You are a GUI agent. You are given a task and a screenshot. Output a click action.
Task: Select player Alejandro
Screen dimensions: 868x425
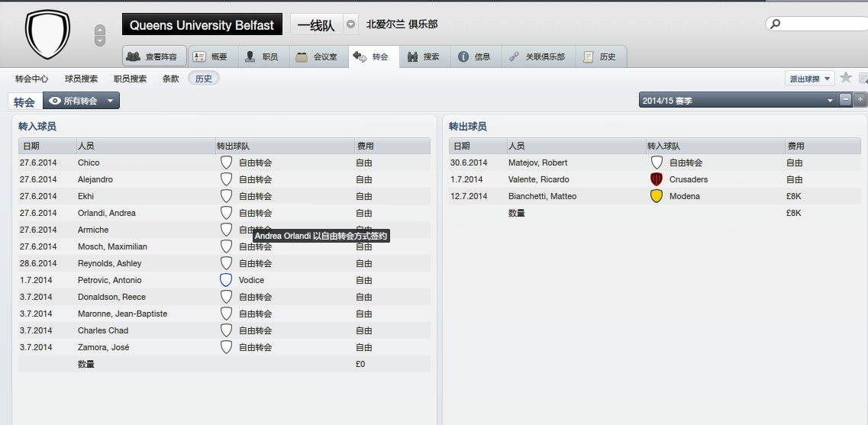(95, 179)
